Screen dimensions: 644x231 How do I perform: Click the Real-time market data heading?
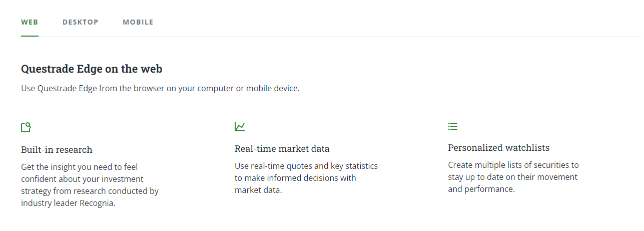tap(282, 149)
